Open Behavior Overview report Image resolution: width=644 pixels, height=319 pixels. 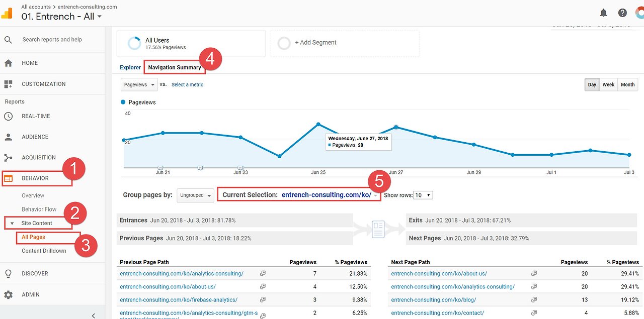click(33, 196)
